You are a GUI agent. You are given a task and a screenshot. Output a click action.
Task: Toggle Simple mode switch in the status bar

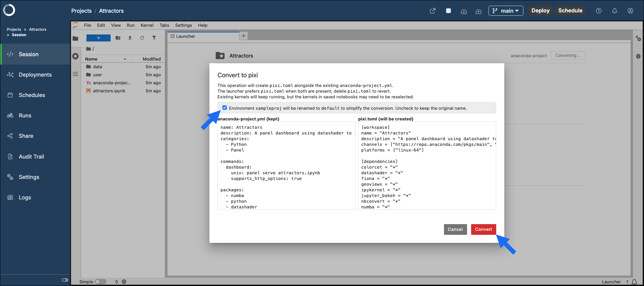coord(101,282)
